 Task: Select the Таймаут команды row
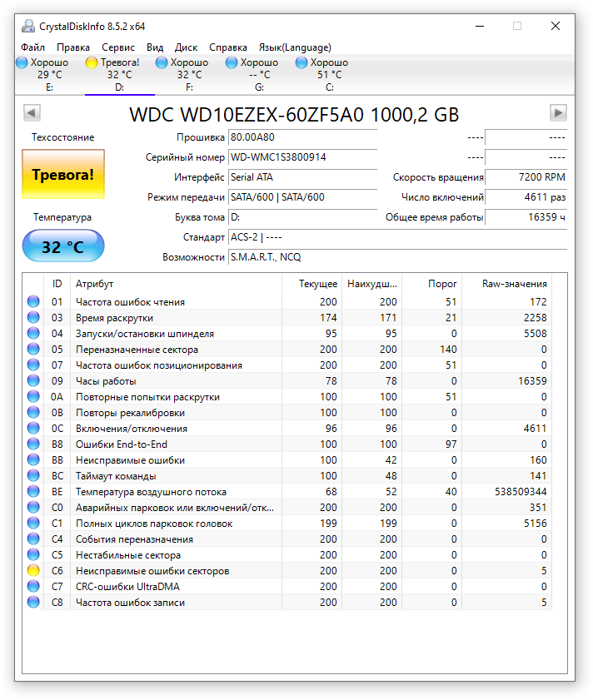pyautogui.click(x=287, y=476)
